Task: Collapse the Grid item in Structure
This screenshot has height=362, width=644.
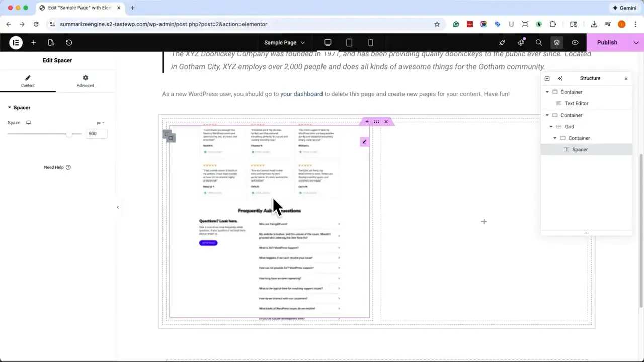Action: [x=551, y=127]
